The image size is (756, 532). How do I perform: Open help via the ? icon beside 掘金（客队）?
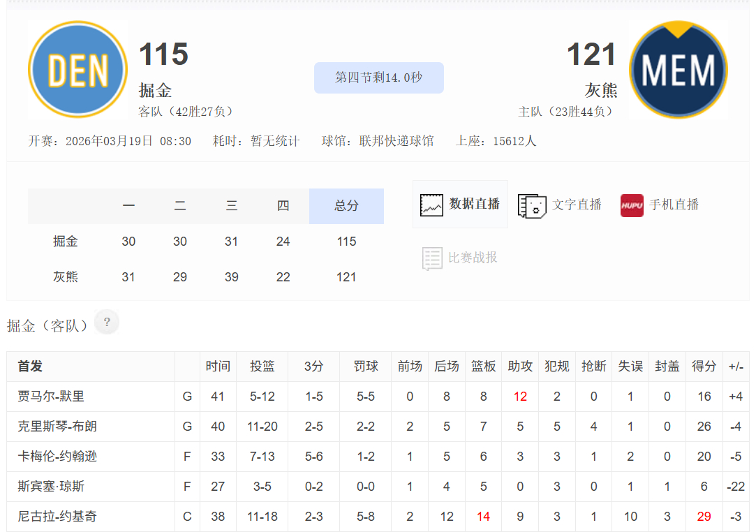tap(106, 321)
